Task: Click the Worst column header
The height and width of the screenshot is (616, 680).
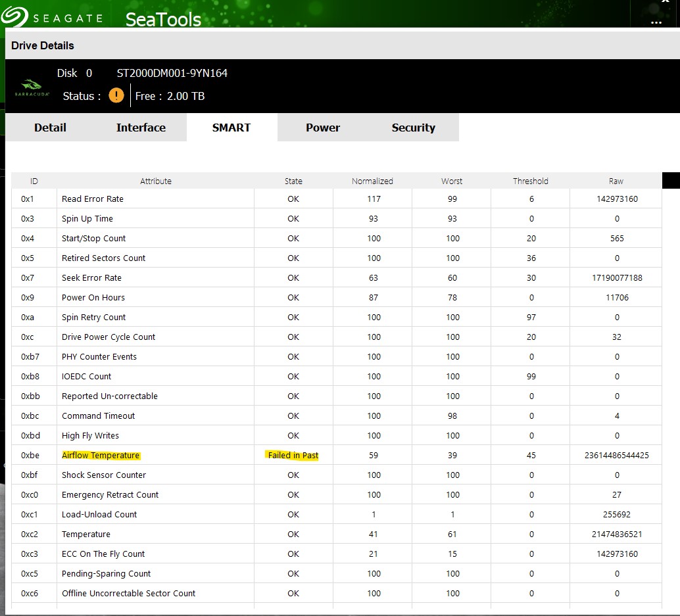Action: (x=452, y=181)
